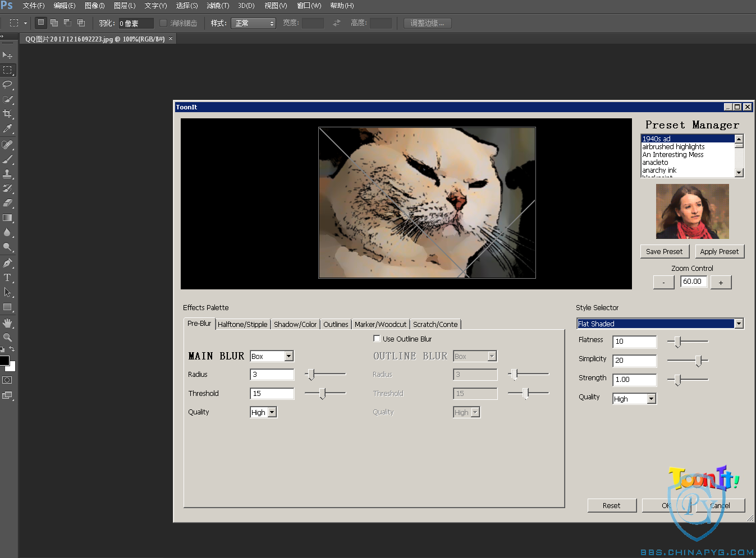This screenshot has height=558, width=756.
Task: Click the Main Blur Threshold slider
Action: [x=325, y=393]
